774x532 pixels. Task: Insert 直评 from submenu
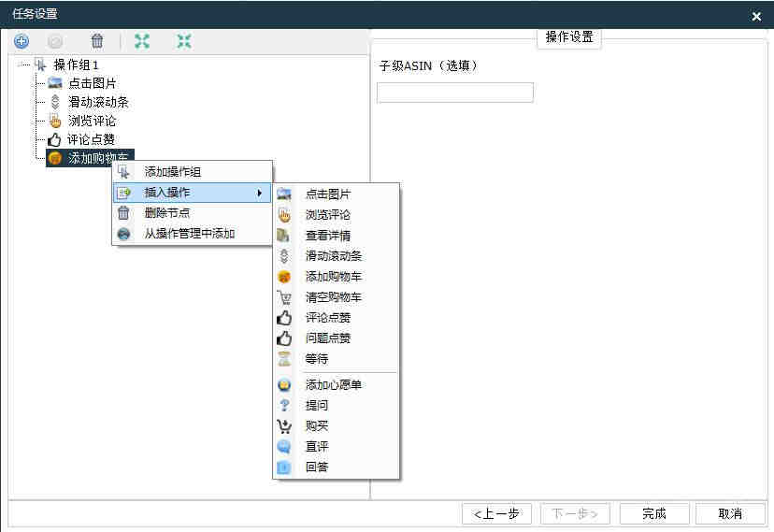point(336,446)
